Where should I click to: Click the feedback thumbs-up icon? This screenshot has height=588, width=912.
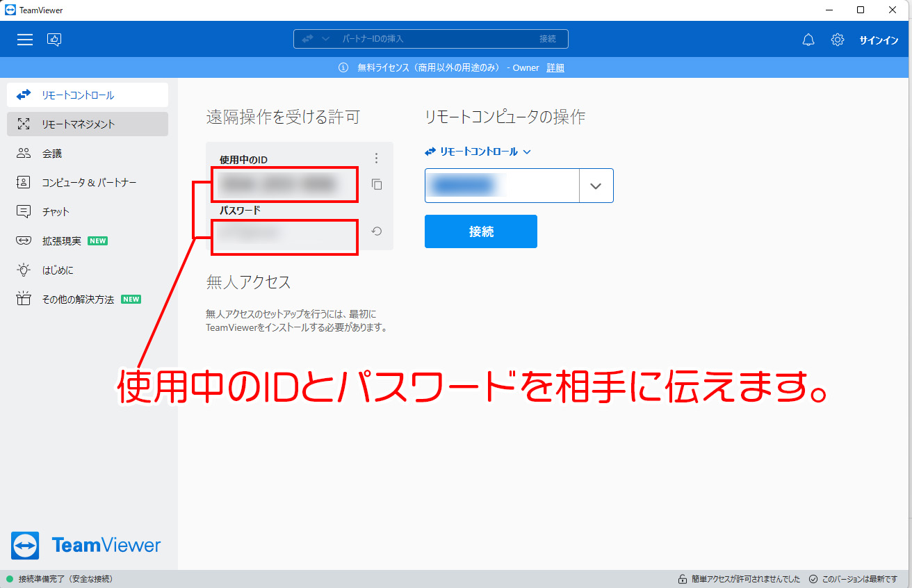pyautogui.click(x=54, y=40)
